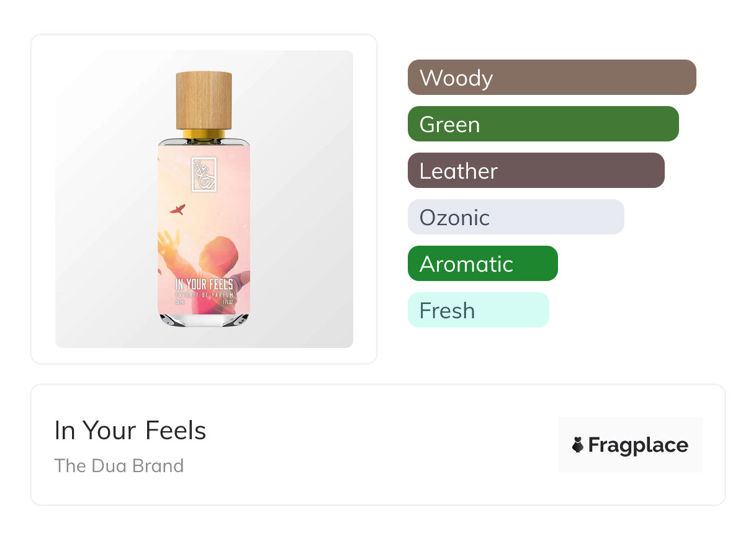This screenshot has width=756, height=536.
Task: Select the Leather accord bar
Action: pyautogui.click(x=536, y=171)
